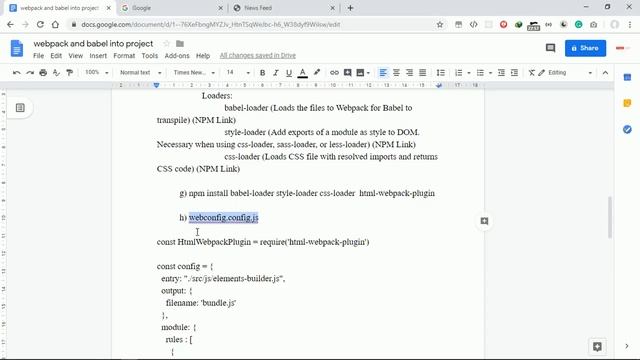The width and height of the screenshot is (640, 360).
Task: Open the font size 14 dropdown
Action: [238, 73]
